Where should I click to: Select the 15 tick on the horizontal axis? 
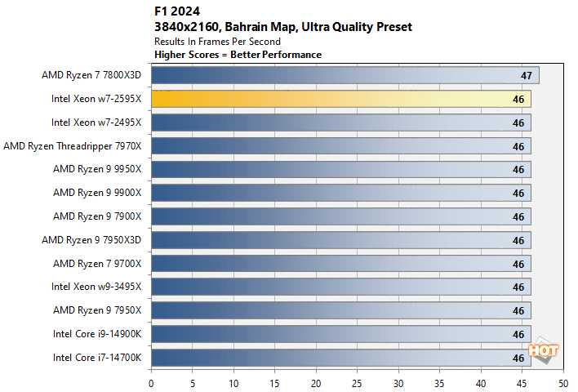[274, 384]
